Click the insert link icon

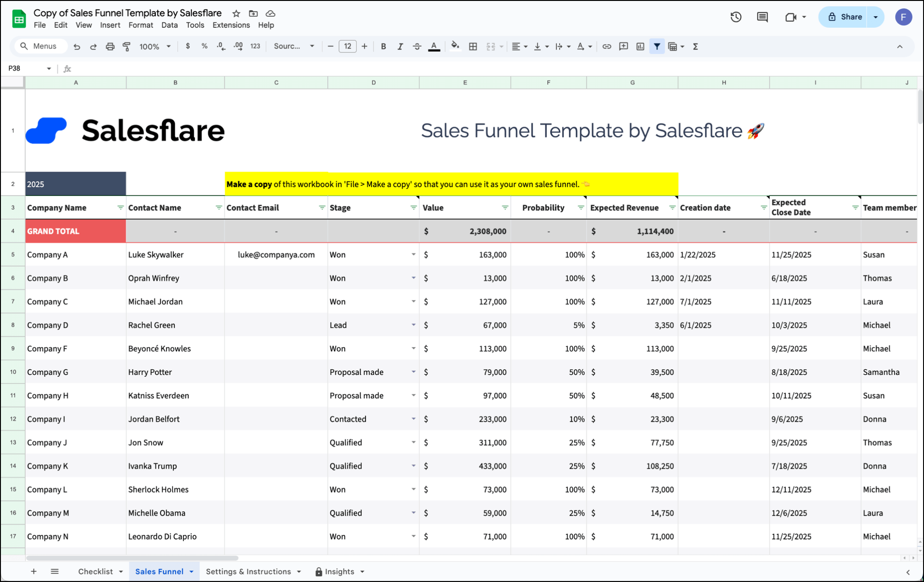click(x=606, y=46)
